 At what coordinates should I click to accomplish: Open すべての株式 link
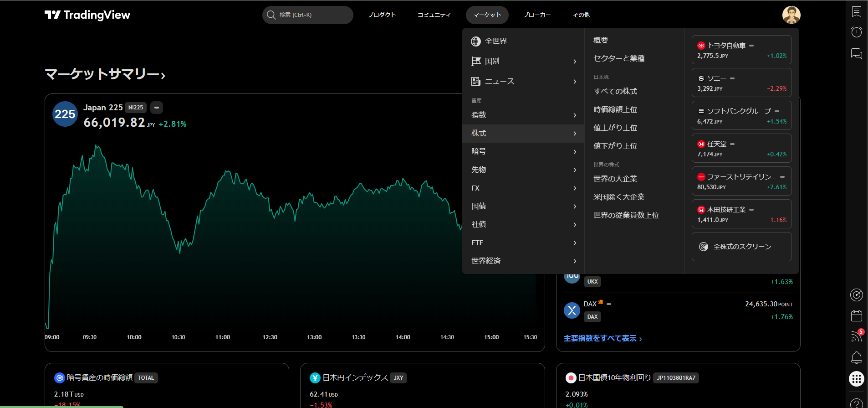tap(615, 91)
